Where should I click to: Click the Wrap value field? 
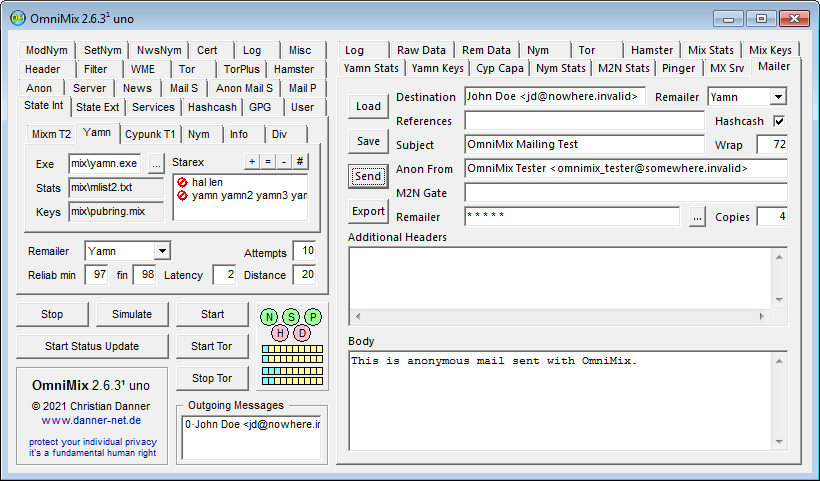772,144
